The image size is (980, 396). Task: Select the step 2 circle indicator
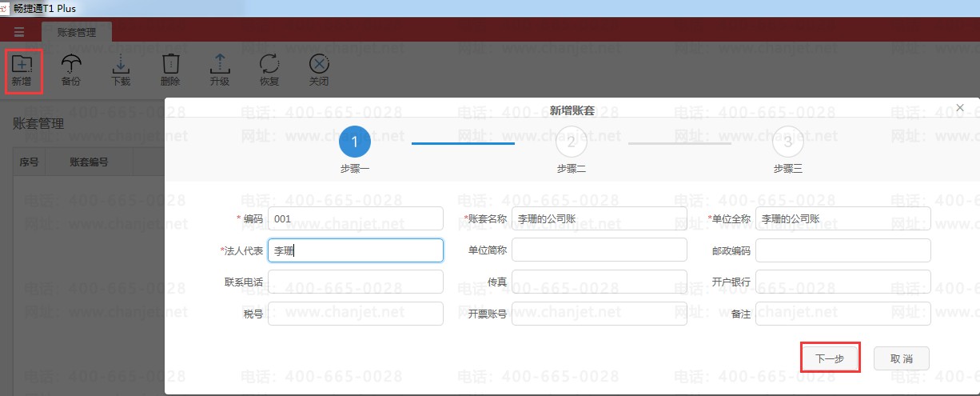(572, 142)
